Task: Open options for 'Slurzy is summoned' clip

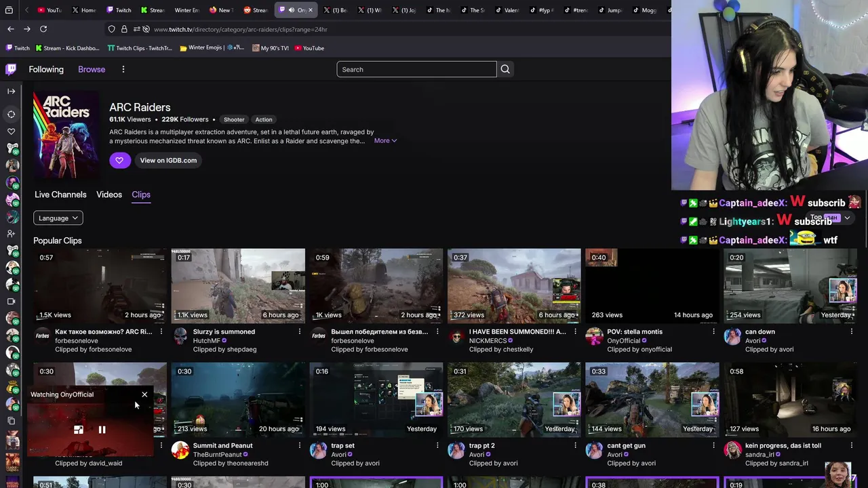Action: [x=300, y=332]
